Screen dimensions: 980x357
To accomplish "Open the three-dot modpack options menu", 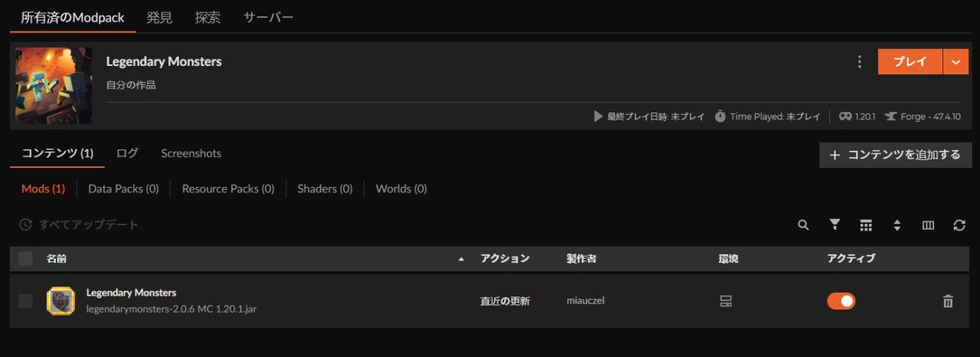I will pyautogui.click(x=860, y=62).
